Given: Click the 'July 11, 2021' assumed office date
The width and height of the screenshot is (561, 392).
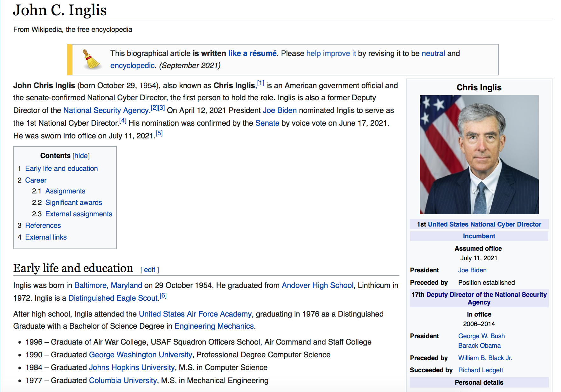Looking at the screenshot, I should pyautogui.click(x=479, y=258).
